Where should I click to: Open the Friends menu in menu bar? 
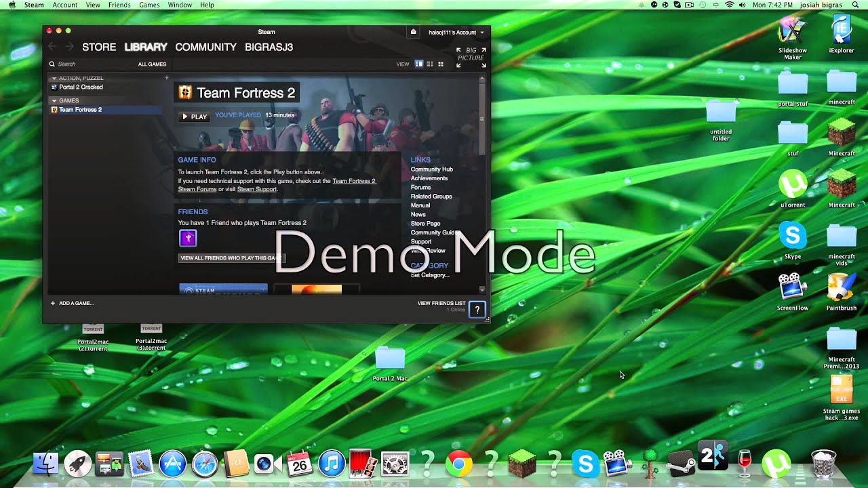(119, 5)
